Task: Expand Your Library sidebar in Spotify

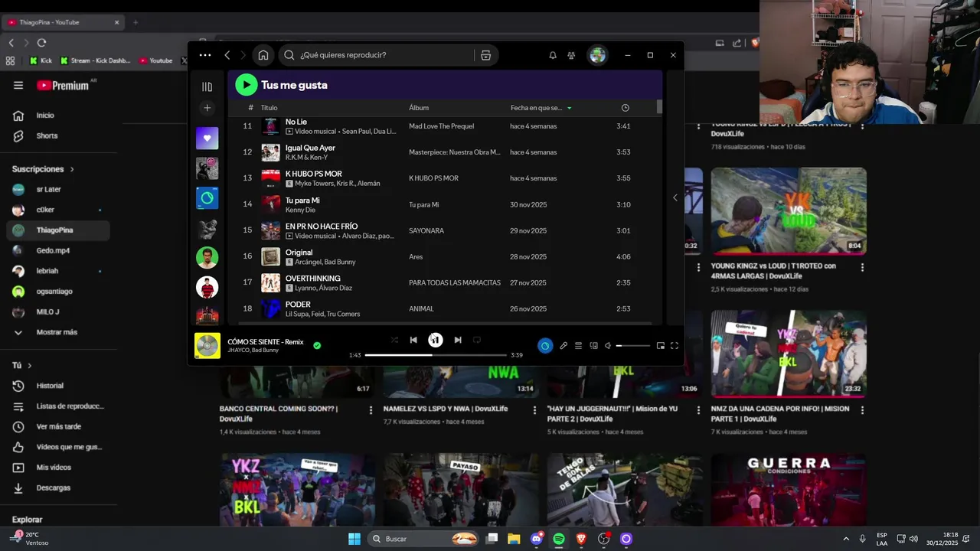Action: tap(207, 86)
